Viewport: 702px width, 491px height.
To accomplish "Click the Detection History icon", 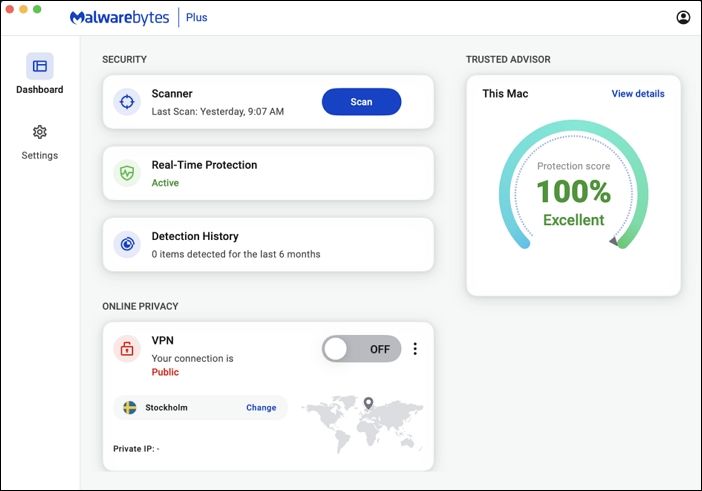I will point(126,244).
